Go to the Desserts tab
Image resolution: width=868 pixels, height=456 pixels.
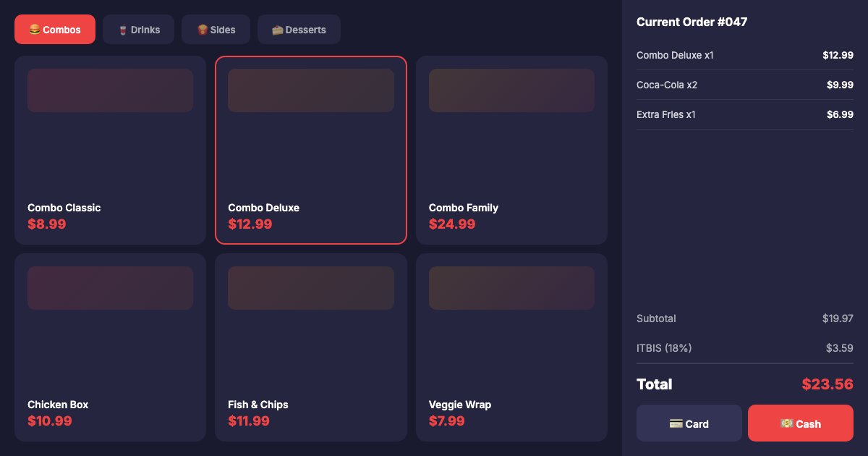point(299,30)
